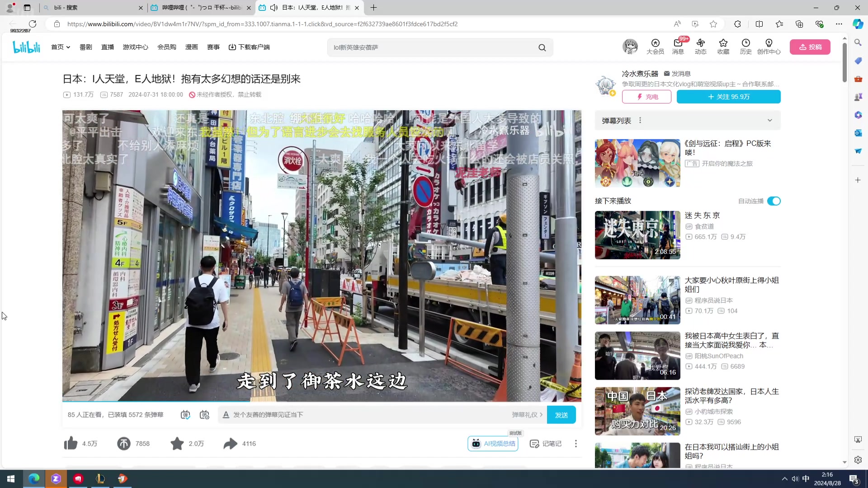This screenshot has width=868, height=488.
Task: Switch to the bili - 搜索 tab
Action: coord(93,8)
